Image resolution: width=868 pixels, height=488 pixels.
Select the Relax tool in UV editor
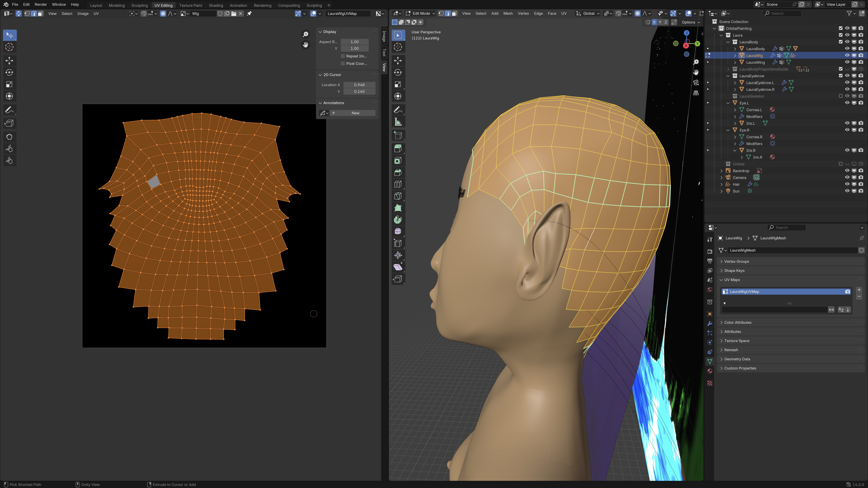click(9, 149)
